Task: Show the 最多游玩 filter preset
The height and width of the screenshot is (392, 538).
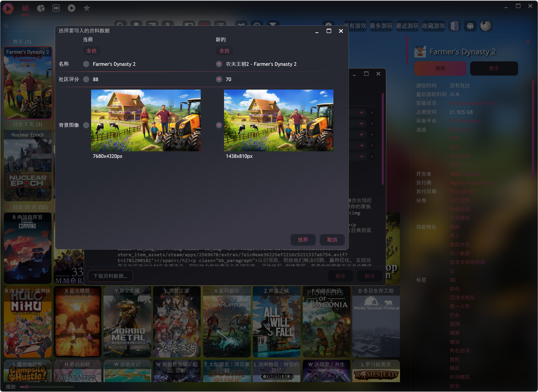Action: 381,26
